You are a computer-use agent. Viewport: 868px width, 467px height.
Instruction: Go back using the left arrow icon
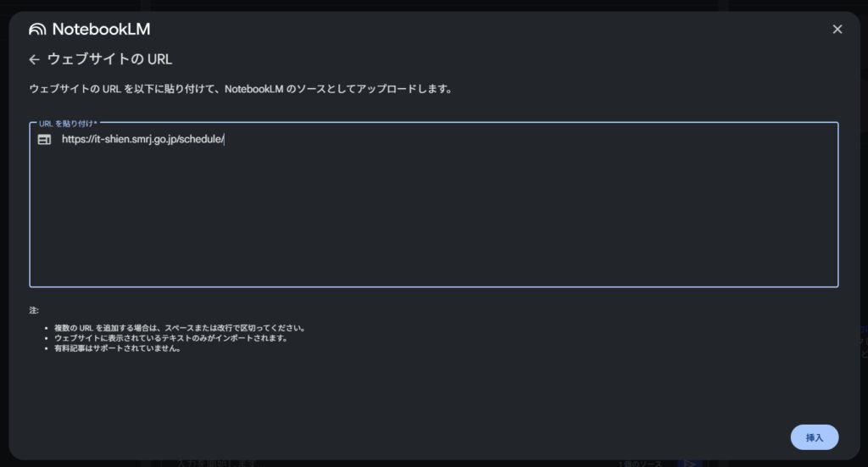pyautogui.click(x=34, y=59)
